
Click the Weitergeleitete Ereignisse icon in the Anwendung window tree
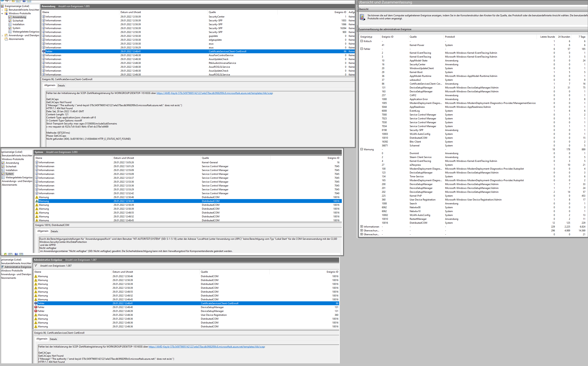point(10,32)
